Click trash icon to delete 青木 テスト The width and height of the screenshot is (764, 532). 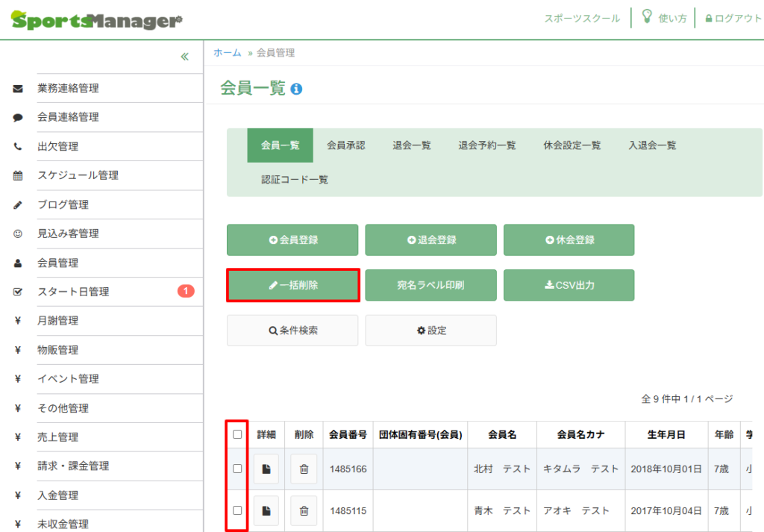click(x=304, y=510)
